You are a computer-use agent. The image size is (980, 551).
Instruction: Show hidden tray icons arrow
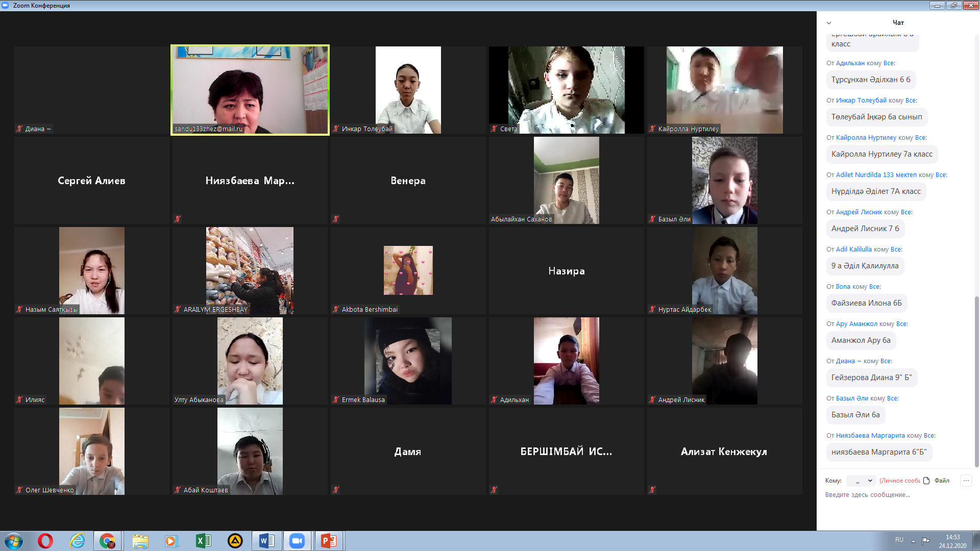coord(913,541)
